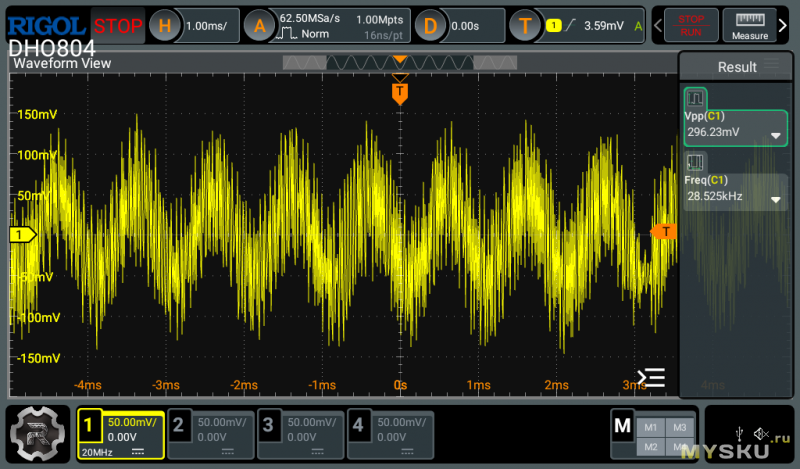The image size is (800, 469).
Task: Click the Freq measurement icon
Action: tap(695, 161)
